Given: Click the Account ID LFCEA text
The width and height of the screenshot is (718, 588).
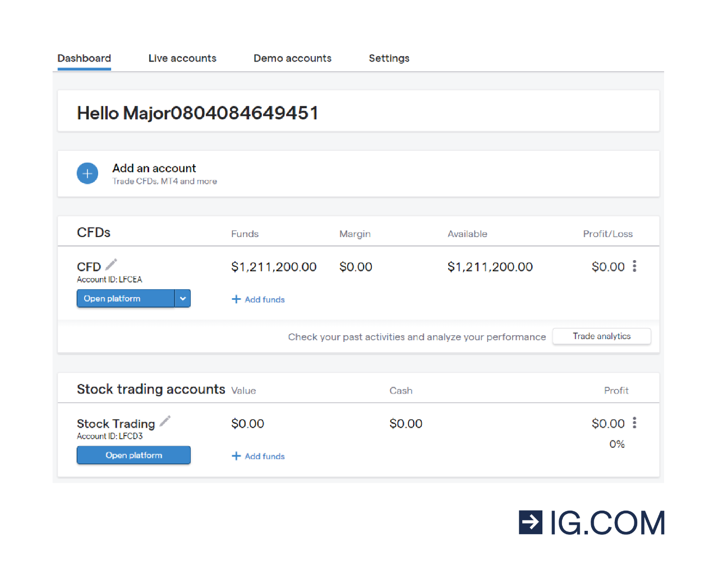Looking at the screenshot, I should point(109,280).
